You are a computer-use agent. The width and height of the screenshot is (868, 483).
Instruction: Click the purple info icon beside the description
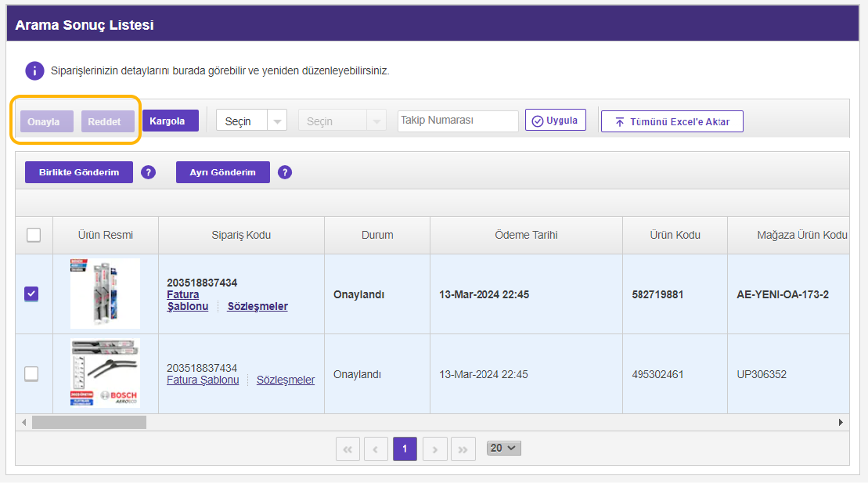[x=34, y=70]
